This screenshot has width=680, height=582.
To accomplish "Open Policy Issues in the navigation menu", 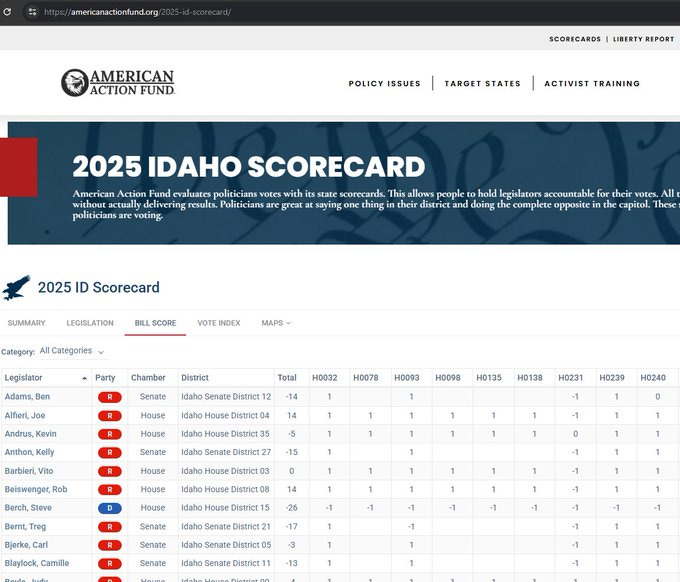I will click(x=385, y=83).
